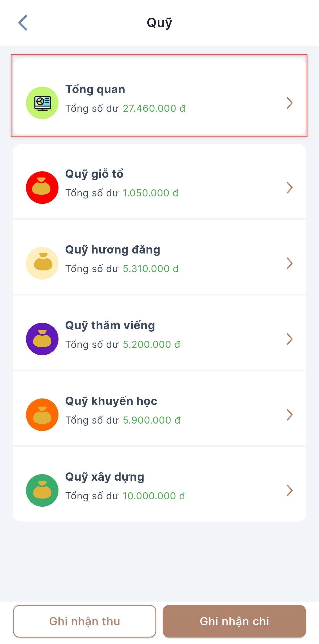Open the Quỹ xây dựng title
Screen dimensions: 319x644
pyautogui.click(x=105, y=477)
